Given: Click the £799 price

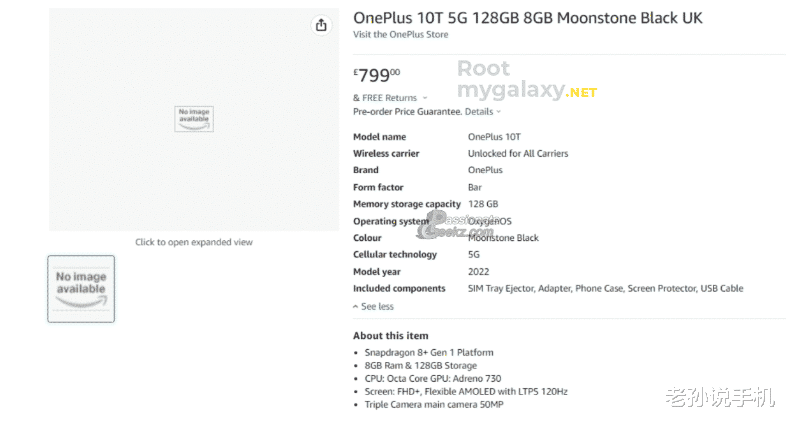Looking at the screenshot, I should coord(378,74).
